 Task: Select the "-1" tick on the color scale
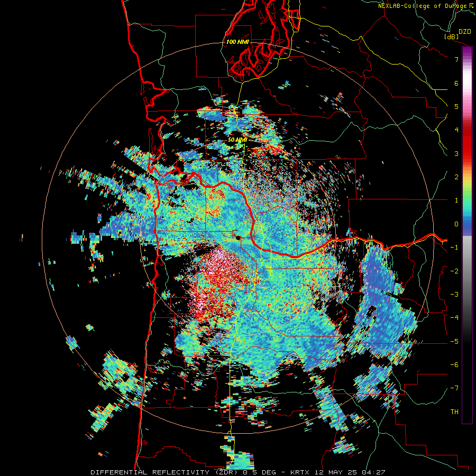point(454,248)
